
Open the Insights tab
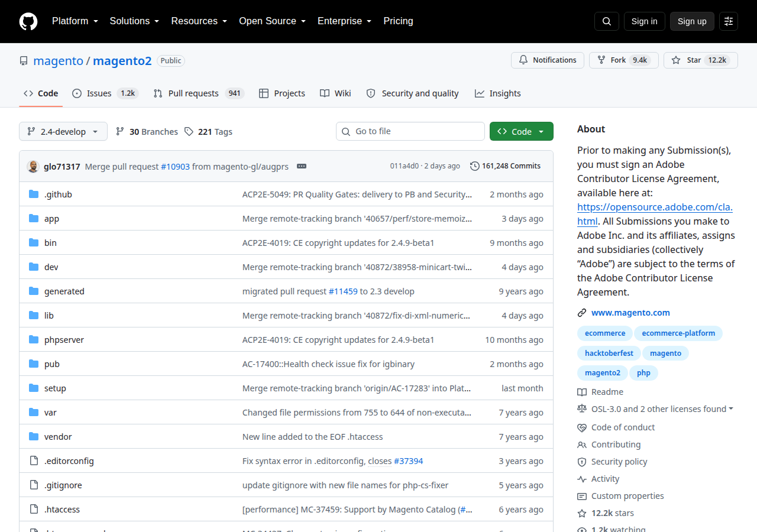(x=497, y=93)
